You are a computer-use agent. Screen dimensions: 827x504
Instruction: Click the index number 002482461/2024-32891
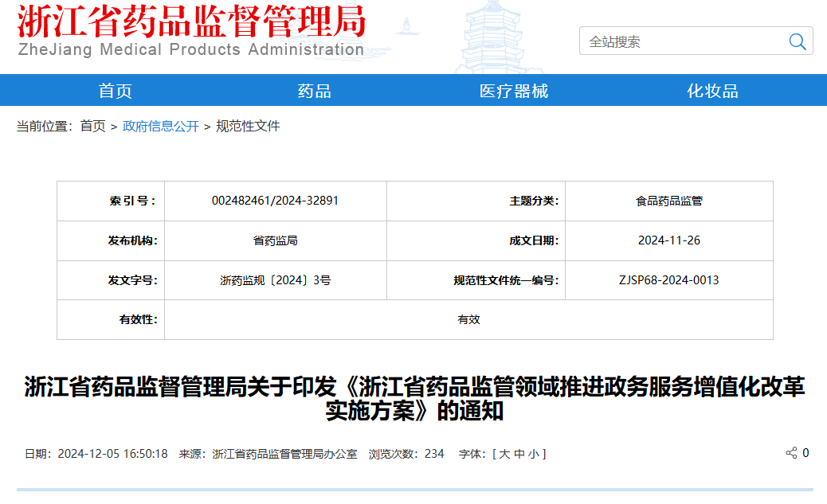[x=275, y=201]
